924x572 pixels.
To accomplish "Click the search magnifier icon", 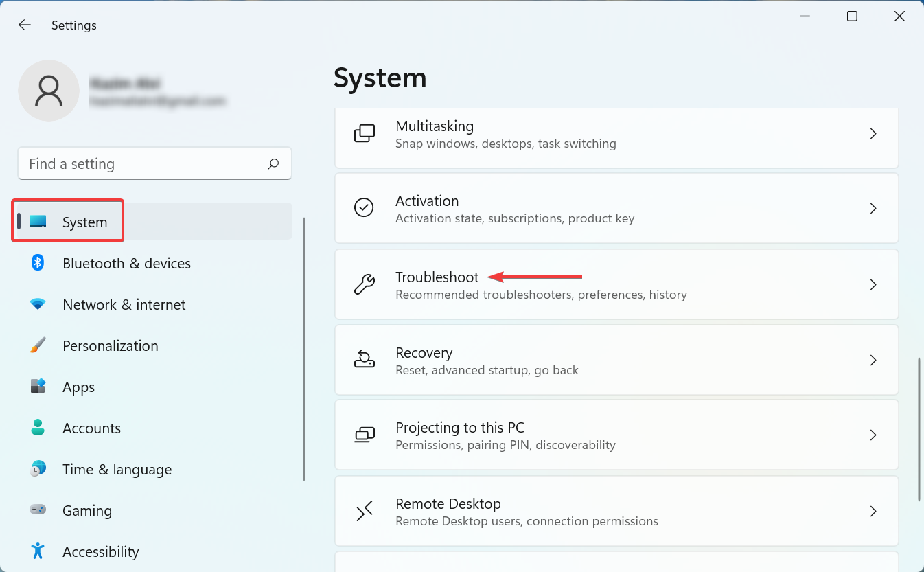I will [273, 164].
